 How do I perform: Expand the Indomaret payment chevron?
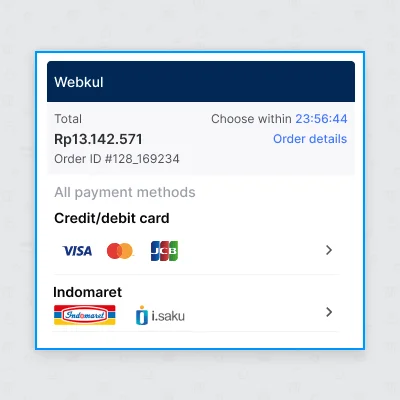tap(329, 312)
